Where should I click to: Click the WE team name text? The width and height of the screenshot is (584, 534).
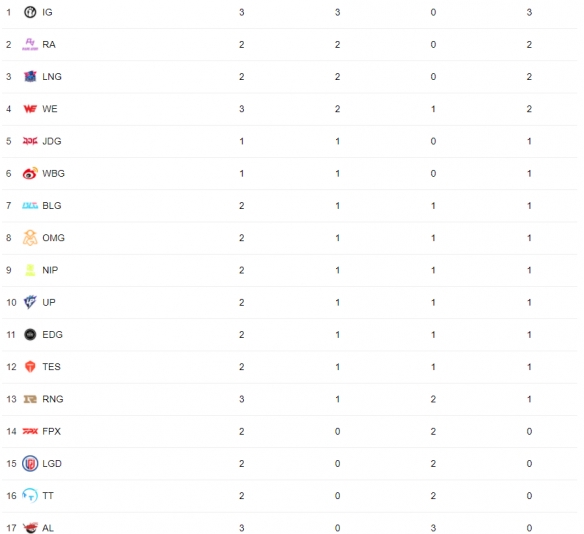click(x=50, y=109)
